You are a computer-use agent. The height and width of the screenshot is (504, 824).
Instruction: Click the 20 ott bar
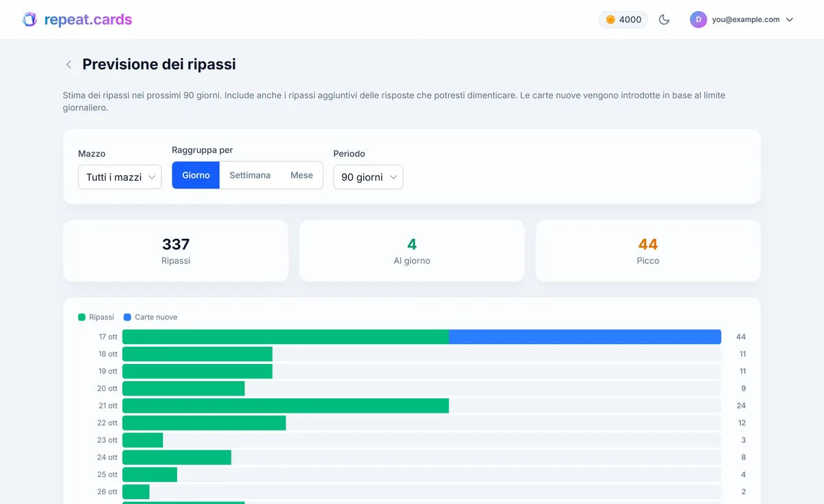coord(183,389)
